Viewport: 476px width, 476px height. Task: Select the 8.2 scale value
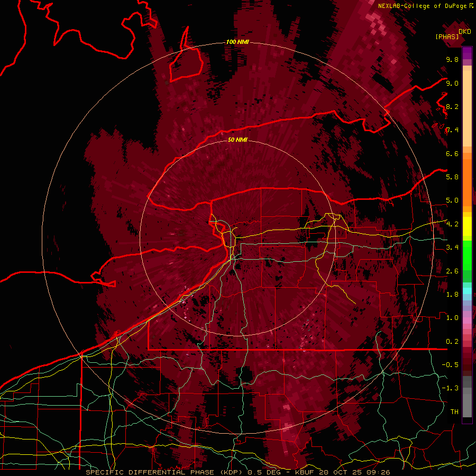click(x=452, y=106)
